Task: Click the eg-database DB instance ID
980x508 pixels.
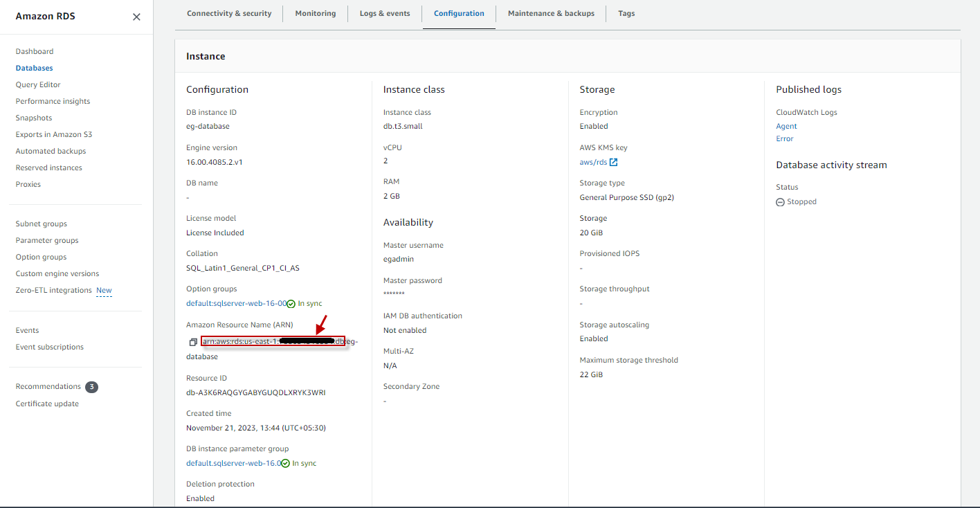Action: click(208, 126)
